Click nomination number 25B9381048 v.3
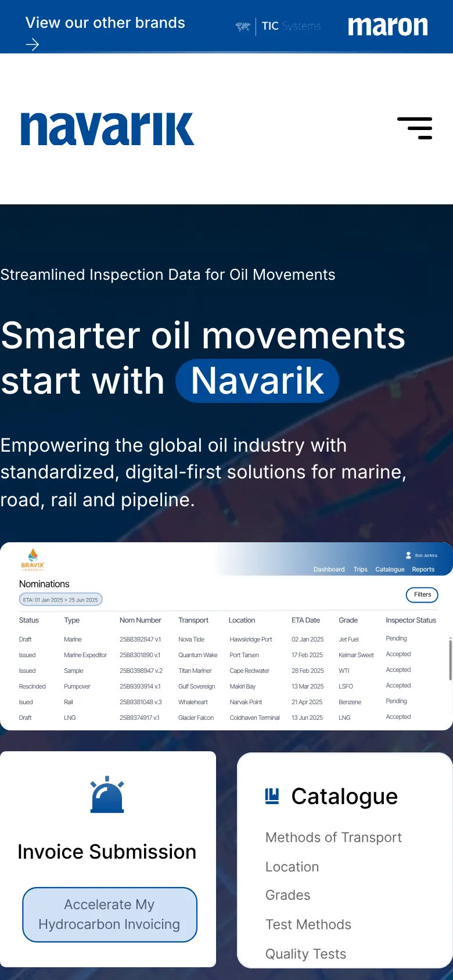The height and width of the screenshot is (980, 453). tap(141, 702)
